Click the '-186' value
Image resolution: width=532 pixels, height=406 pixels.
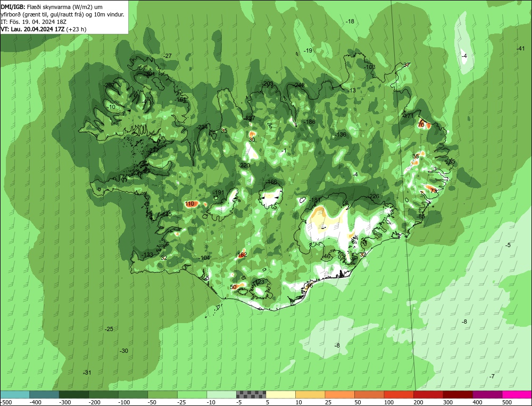point(310,122)
